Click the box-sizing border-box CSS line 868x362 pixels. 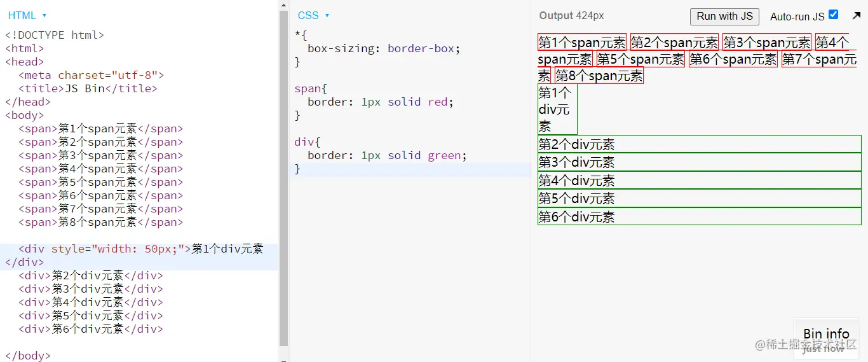point(384,48)
